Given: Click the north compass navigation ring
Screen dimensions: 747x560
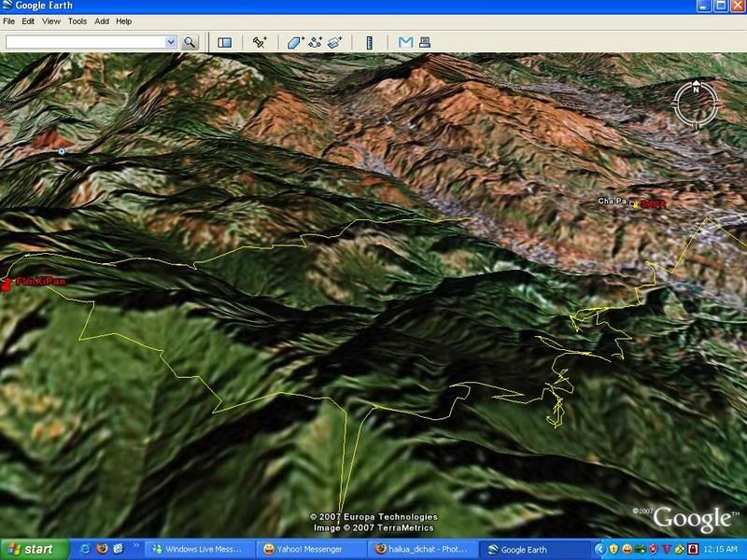Looking at the screenshot, I should coord(696,105).
